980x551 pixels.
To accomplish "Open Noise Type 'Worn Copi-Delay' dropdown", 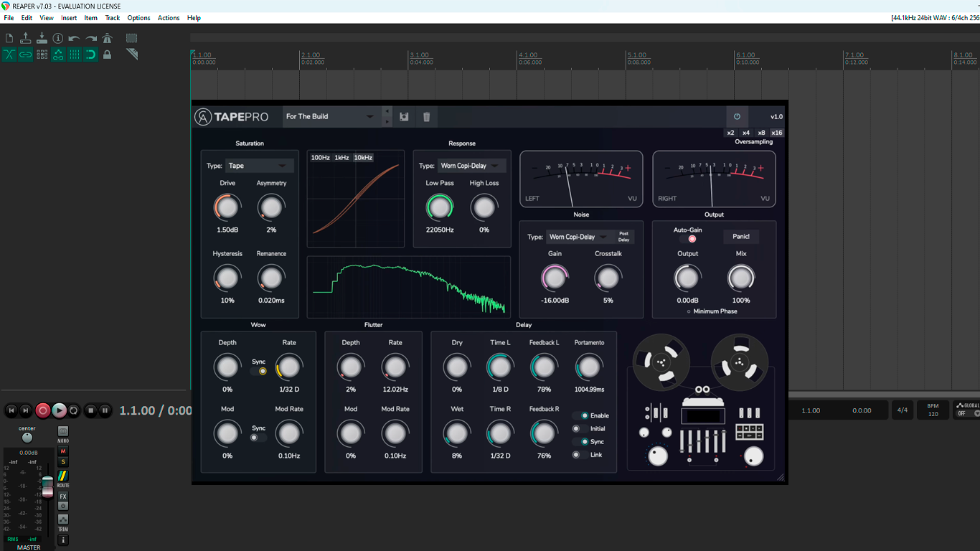I will click(x=580, y=237).
